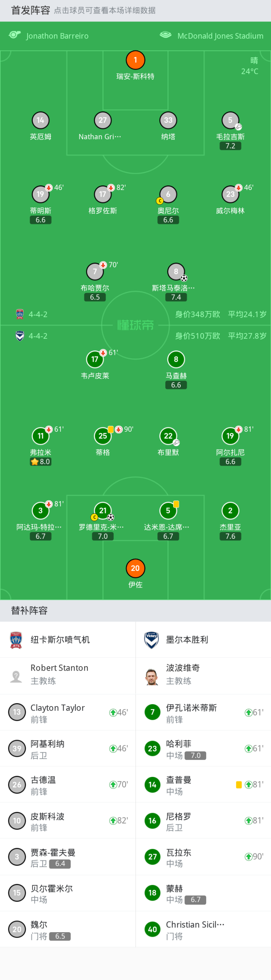Click the referee whistle icon
Screen dimensions: 271x980
click(x=14, y=35)
